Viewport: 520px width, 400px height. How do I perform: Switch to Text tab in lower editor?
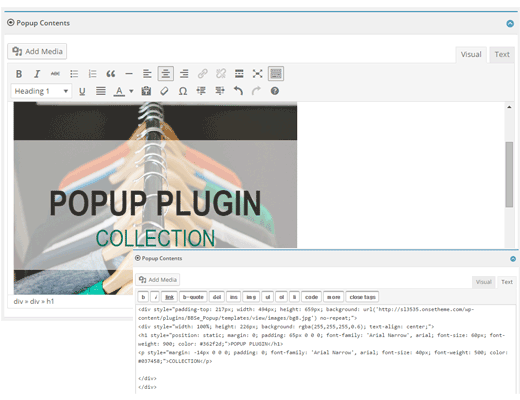click(x=507, y=282)
